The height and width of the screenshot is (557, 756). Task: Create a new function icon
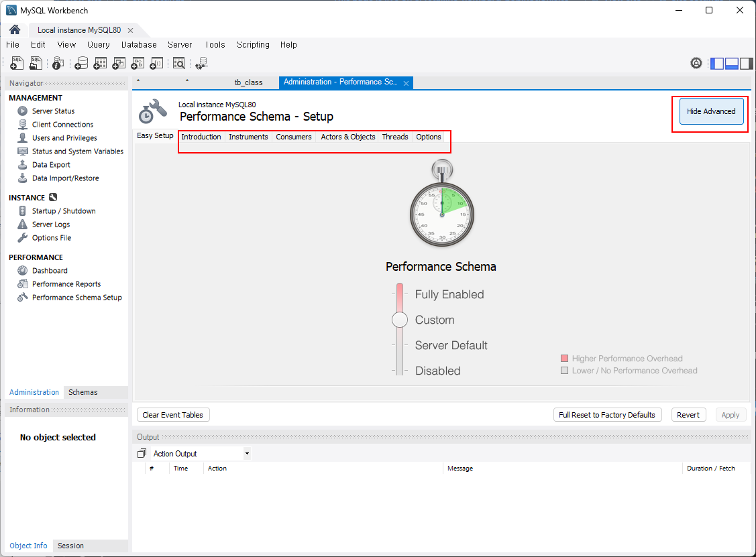pos(156,63)
